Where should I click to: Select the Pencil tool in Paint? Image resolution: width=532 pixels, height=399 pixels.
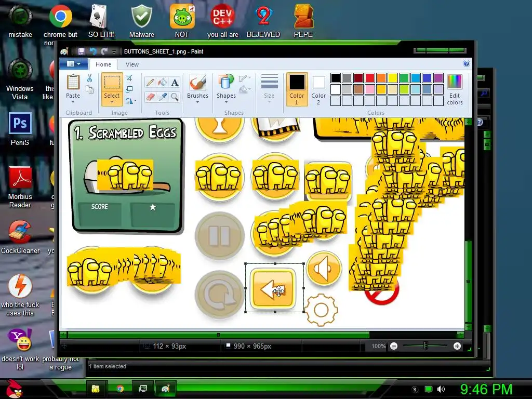[150, 83]
